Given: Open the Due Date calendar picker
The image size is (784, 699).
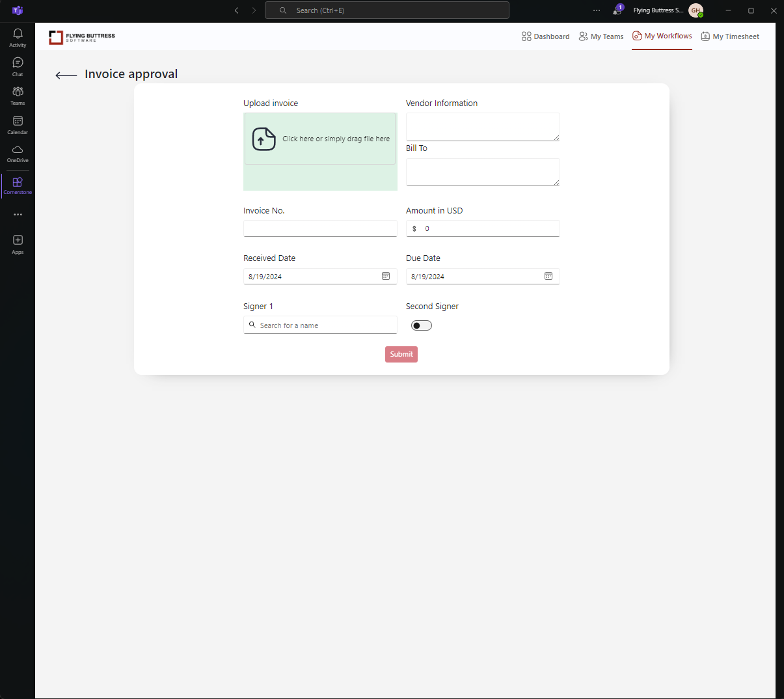Looking at the screenshot, I should [548, 277].
